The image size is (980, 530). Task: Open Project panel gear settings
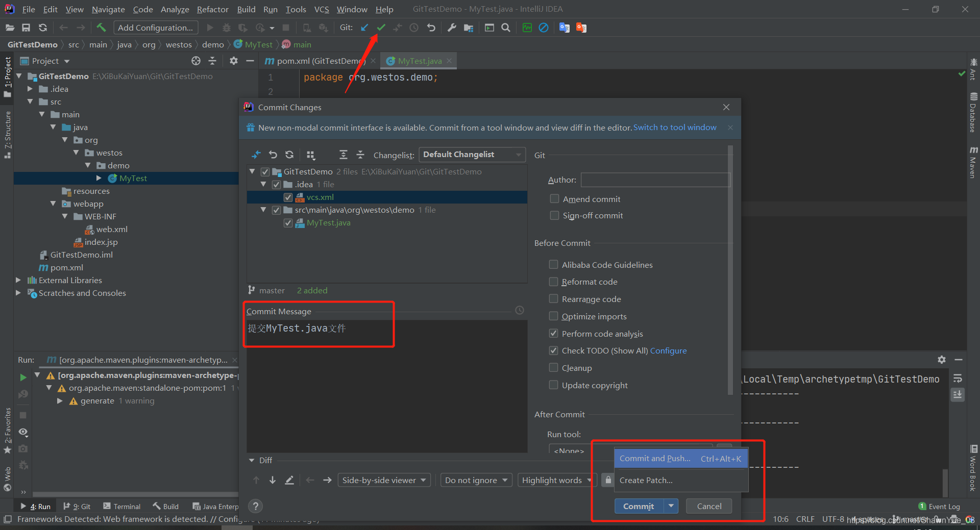pyautogui.click(x=234, y=61)
